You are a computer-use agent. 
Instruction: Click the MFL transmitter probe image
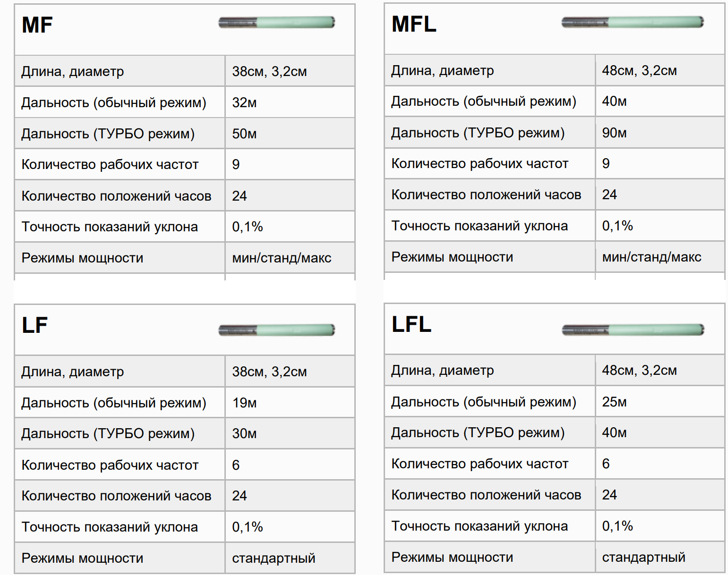[633, 22]
